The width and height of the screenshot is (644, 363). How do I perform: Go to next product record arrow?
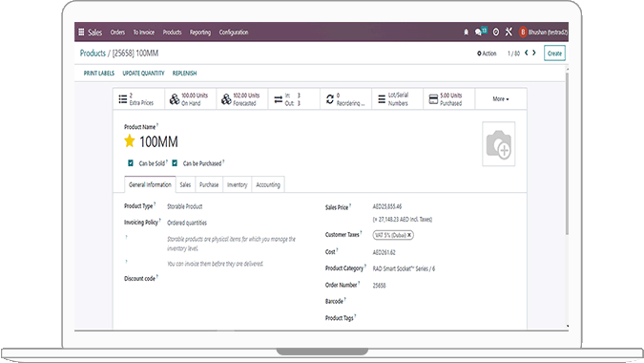[534, 53]
